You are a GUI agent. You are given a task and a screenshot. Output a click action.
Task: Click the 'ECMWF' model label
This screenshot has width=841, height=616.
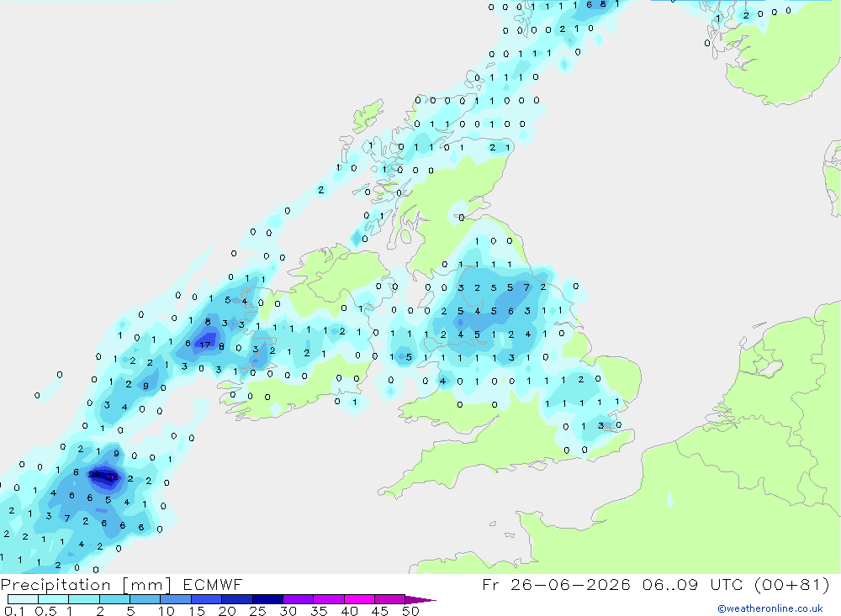213,585
